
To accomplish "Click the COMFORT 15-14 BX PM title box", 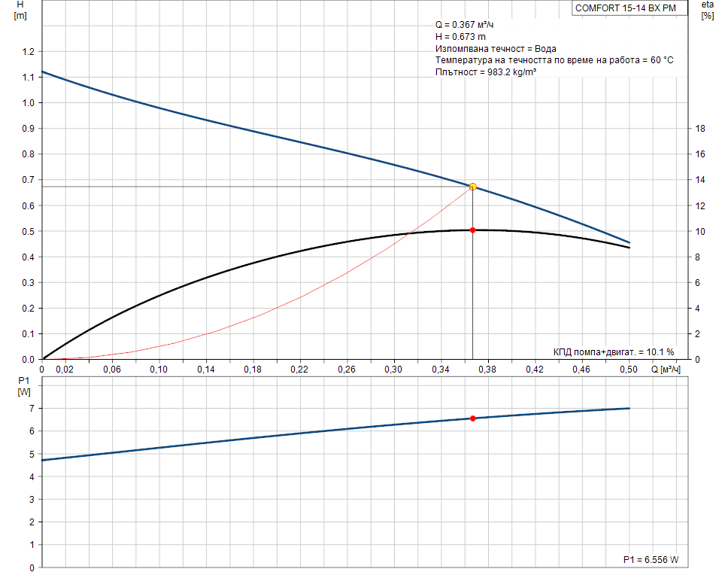I will coord(626,8).
